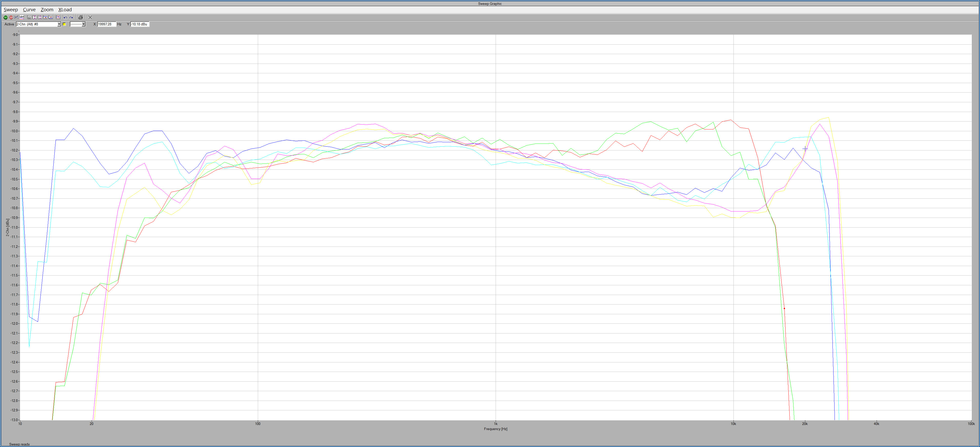Open the Curve menu
Screen dimensions: 980x447
29,9
